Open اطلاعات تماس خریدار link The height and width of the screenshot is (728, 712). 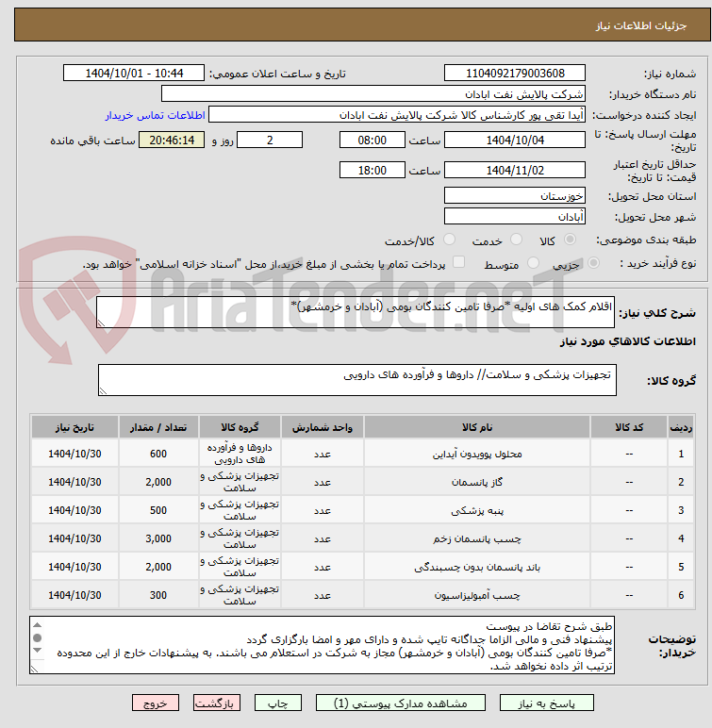(155, 115)
